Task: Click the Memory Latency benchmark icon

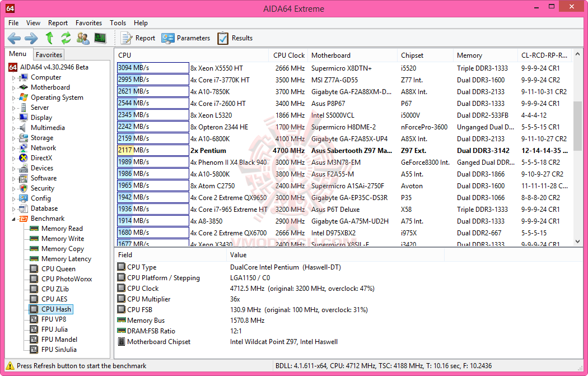Action: (x=34, y=259)
